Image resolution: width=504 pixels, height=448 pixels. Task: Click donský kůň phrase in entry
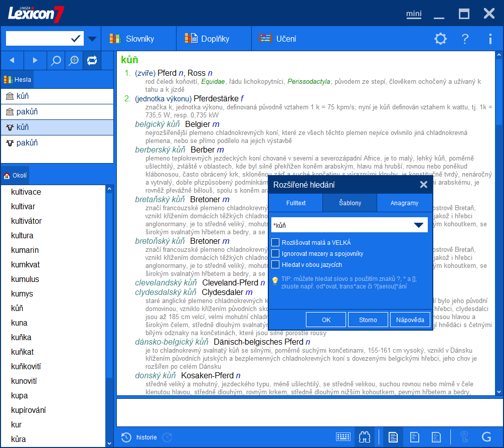pos(155,375)
